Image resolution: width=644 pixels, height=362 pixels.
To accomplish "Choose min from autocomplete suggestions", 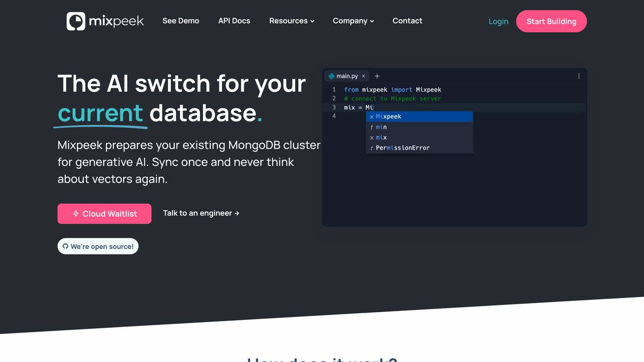I will point(420,127).
